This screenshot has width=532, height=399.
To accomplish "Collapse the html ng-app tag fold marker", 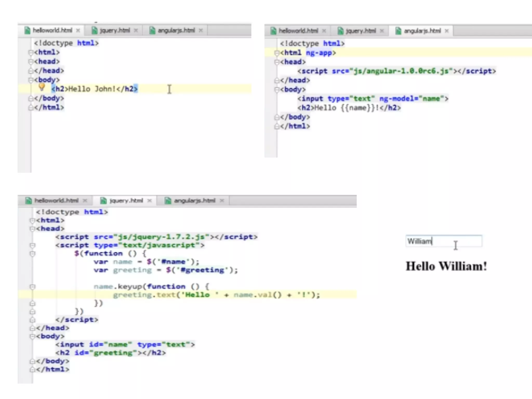I will click(277, 53).
